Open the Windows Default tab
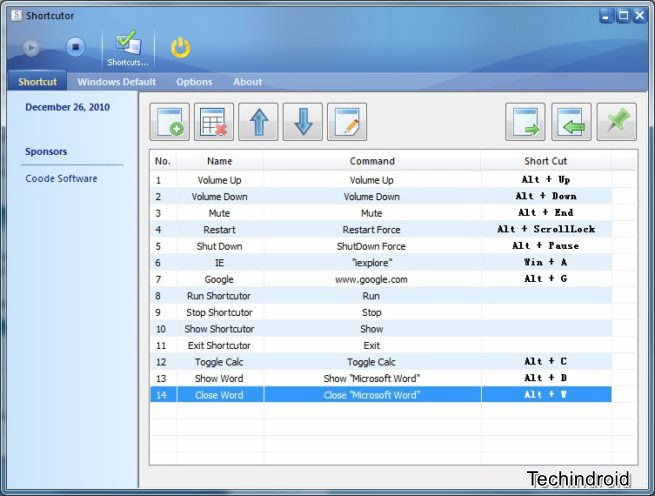The image size is (655, 496). pyautogui.click(x=117, y=82)
